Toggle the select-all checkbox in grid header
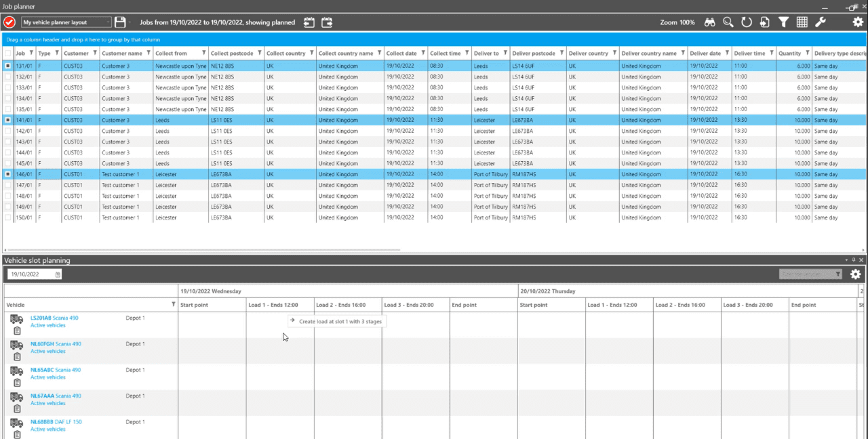Screen dimensions: 868x439 pos(8,53)
